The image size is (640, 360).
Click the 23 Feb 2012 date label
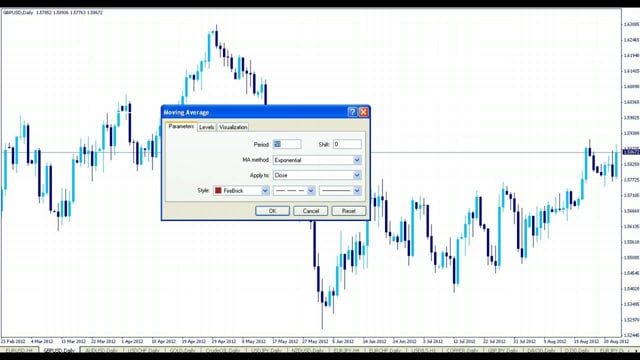click(x=13, y=341)
